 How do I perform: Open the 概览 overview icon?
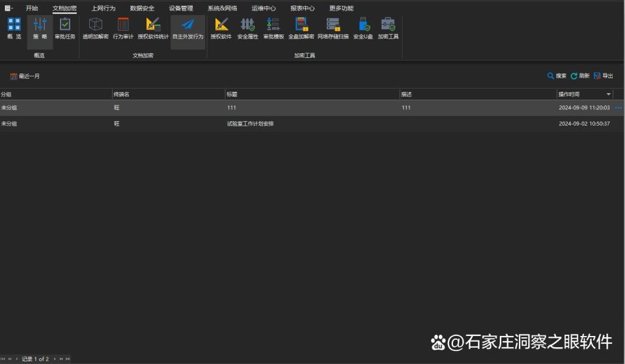pyautogui.click(x=14, y=28)
